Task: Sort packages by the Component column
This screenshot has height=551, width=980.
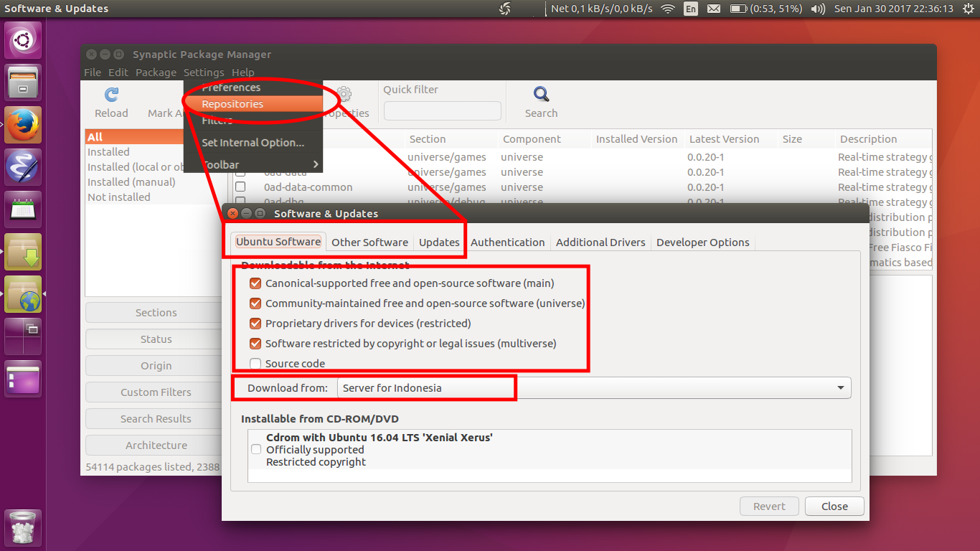Action: click(x=545, y=139)
